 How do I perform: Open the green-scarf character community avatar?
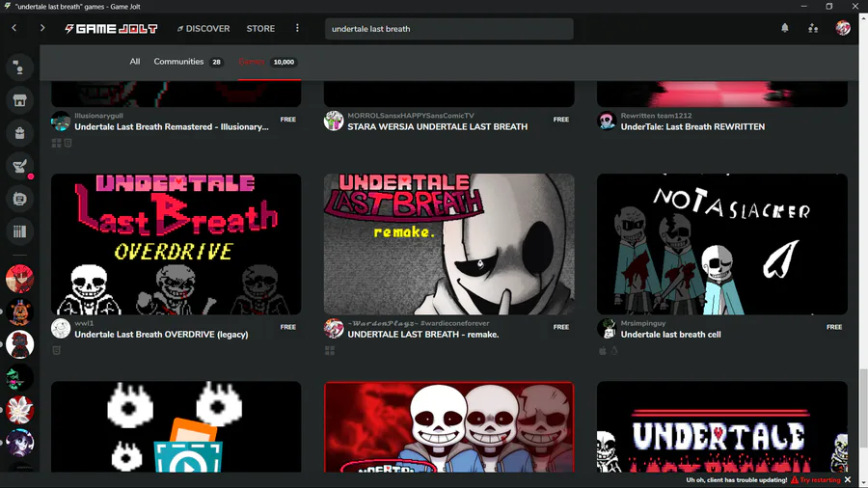click(x=19, y=377)
